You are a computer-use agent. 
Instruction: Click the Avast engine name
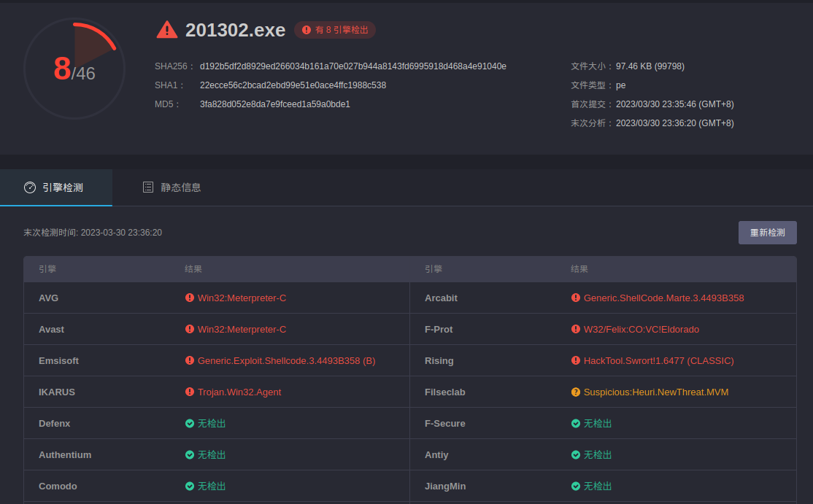point(51,330)
